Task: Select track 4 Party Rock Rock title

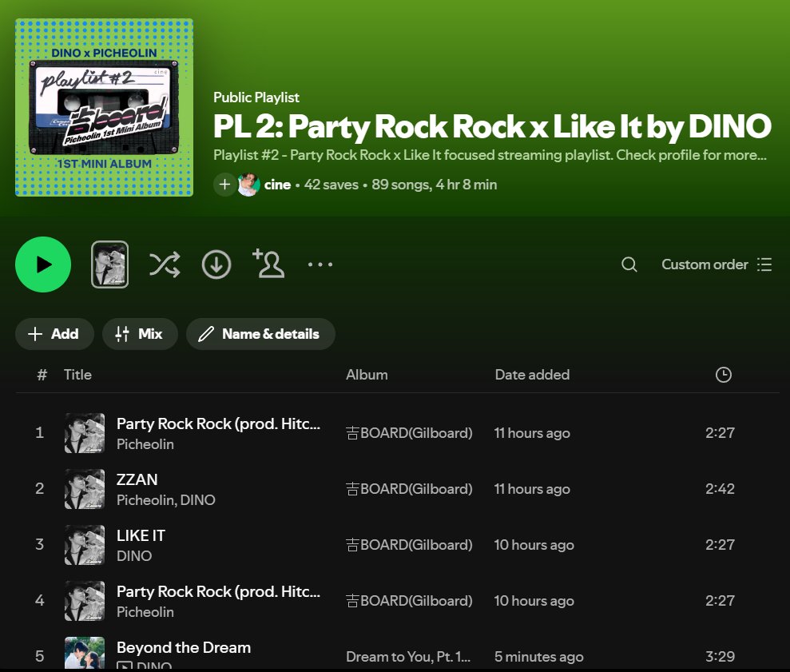Action: (x=218, y=591)
